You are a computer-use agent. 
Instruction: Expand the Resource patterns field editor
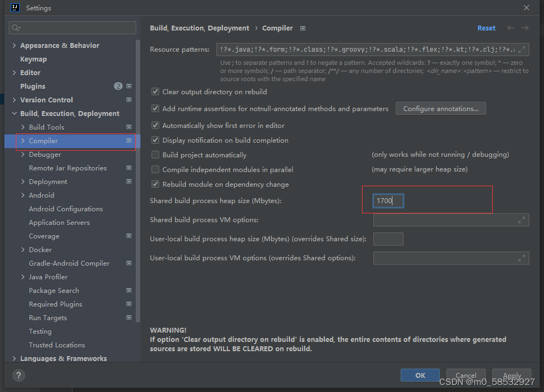(x=522, y=50)
